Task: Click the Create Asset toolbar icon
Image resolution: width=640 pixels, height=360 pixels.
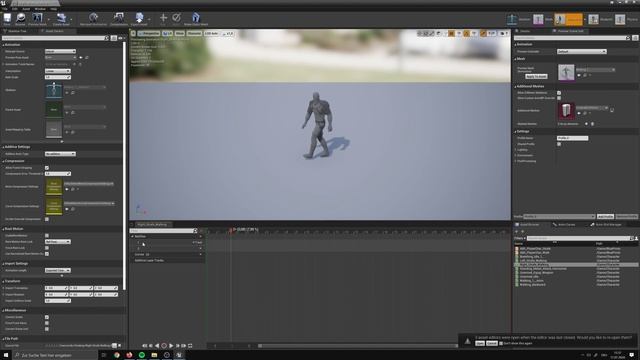Action: coord(61,18)
